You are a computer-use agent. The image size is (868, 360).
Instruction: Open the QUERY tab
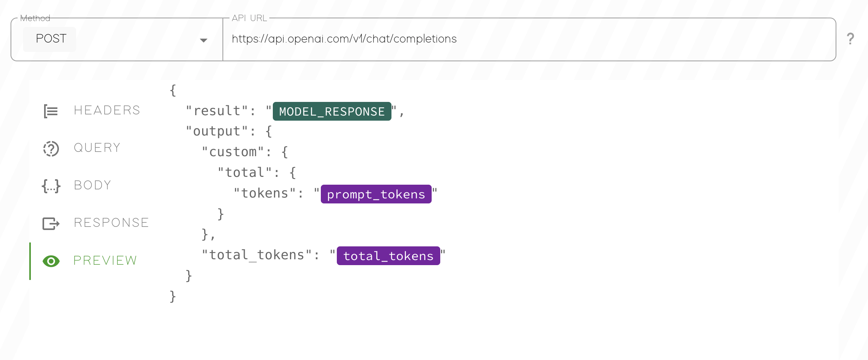click(x=97, y=148)
